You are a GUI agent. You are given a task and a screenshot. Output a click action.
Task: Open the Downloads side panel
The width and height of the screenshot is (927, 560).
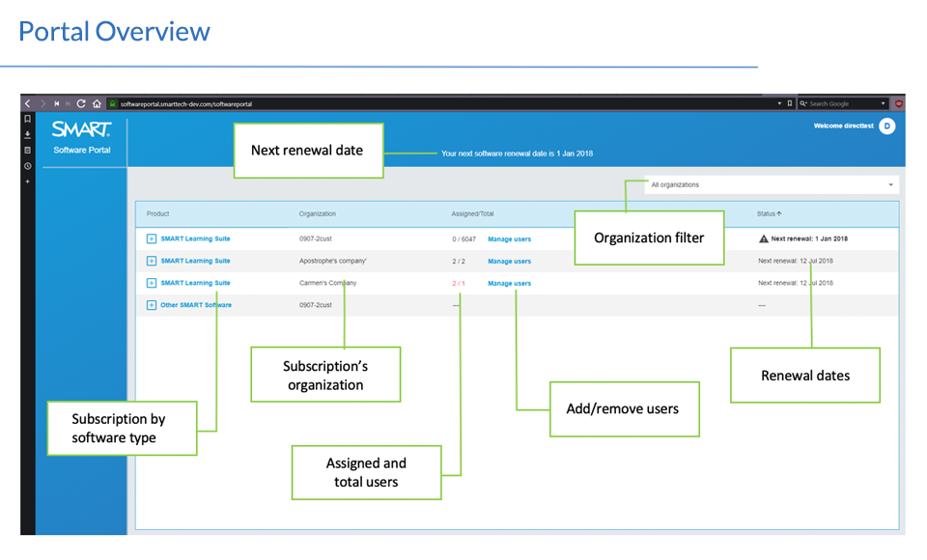click(28, 135)
